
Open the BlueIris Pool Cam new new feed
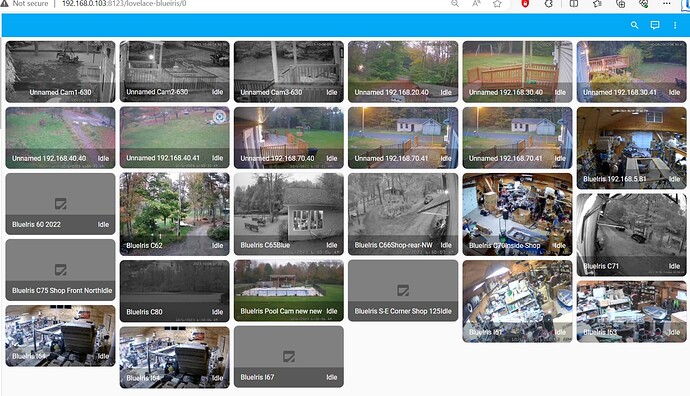(289, 290)
